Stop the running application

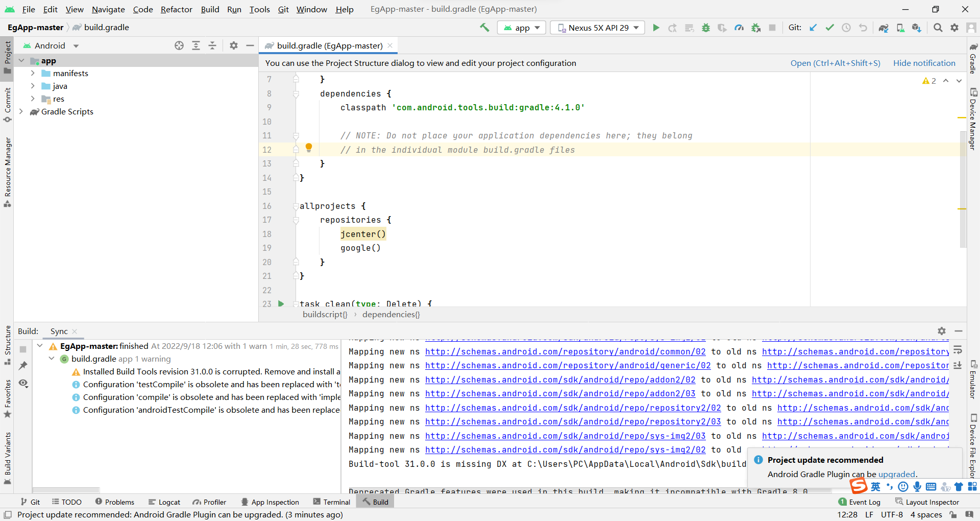(772, 28)
